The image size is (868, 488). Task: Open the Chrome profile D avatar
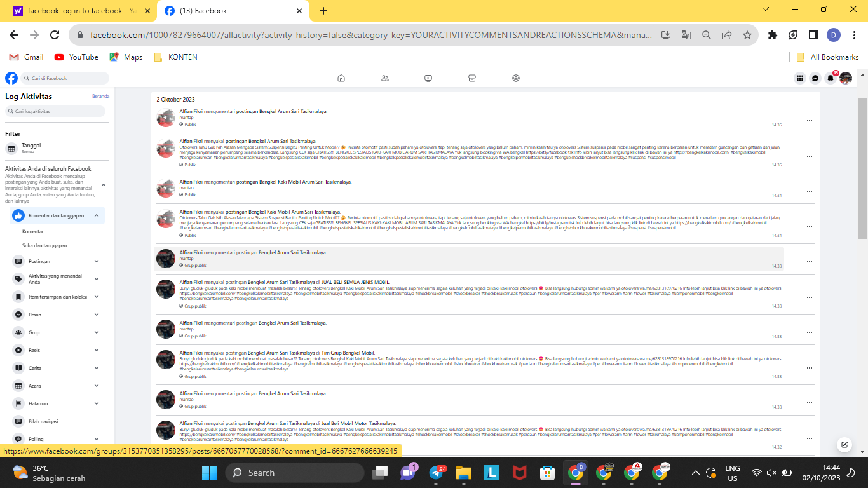pos(834,35)
